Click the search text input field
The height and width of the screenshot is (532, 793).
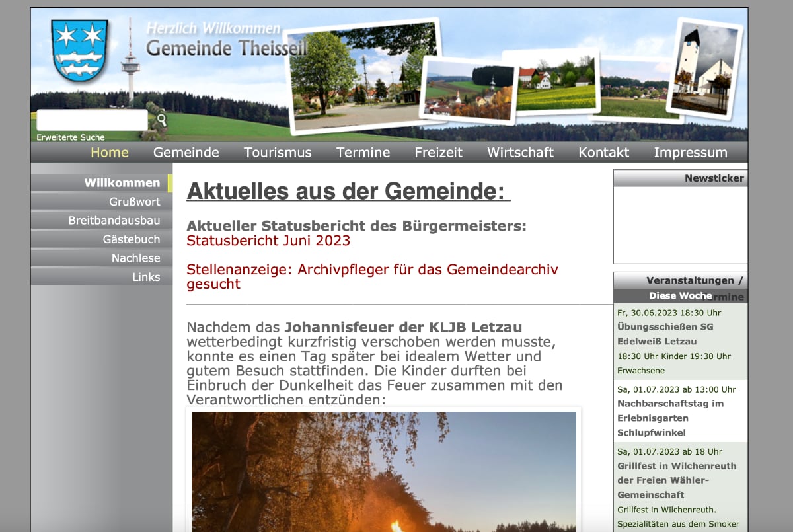point(92,120)
